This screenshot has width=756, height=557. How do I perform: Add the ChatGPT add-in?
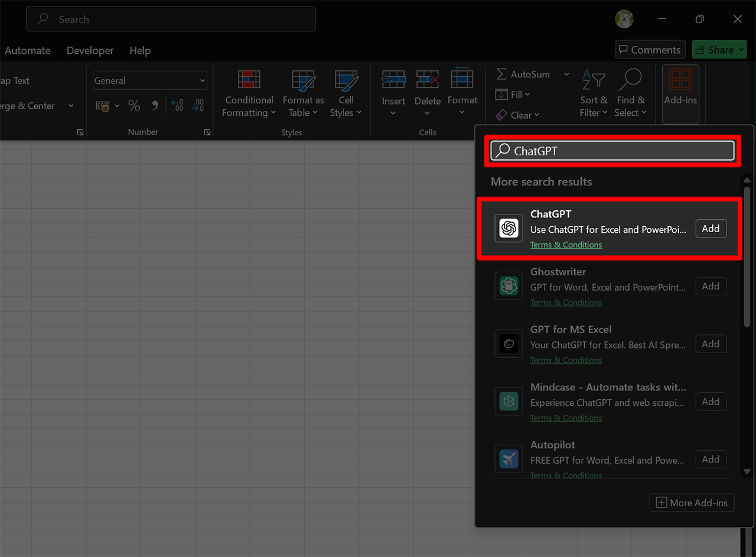[x=711, y=229]
